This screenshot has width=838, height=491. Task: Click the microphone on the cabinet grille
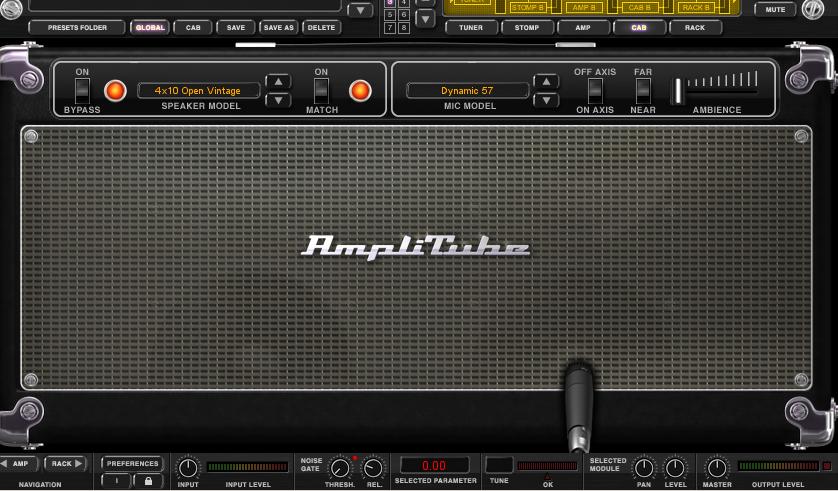click(579, 406)
